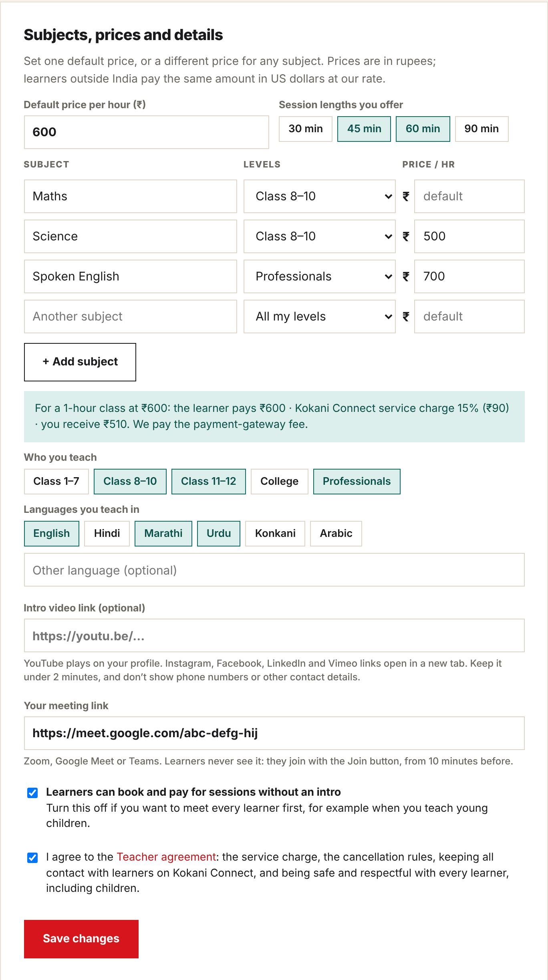Open the Professionals levels dropdown for Spoken English
This screenshot has height=980, width=548.
click(319, 276)
